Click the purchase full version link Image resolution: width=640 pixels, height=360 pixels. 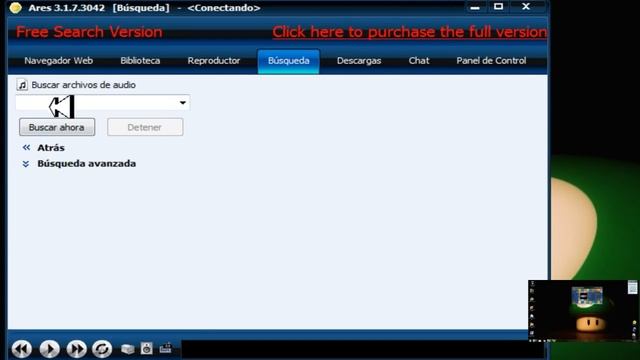[x=409, y=32]
